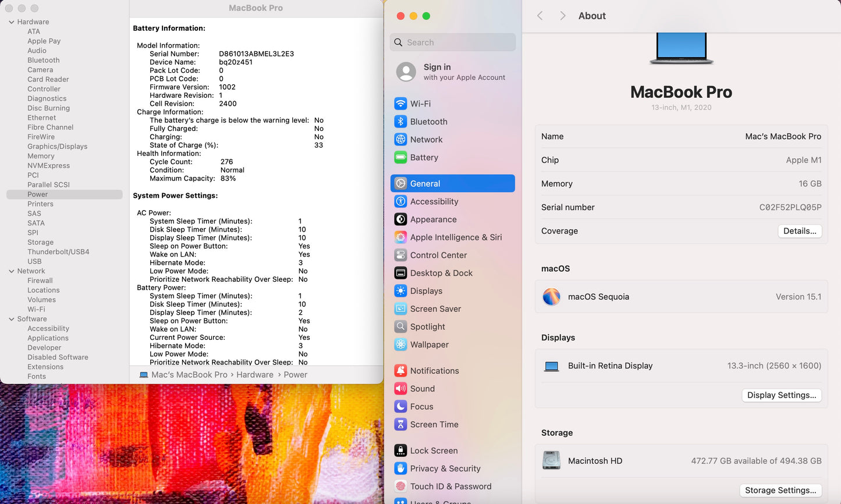Click the Storage Settings... button

[780, 491]
